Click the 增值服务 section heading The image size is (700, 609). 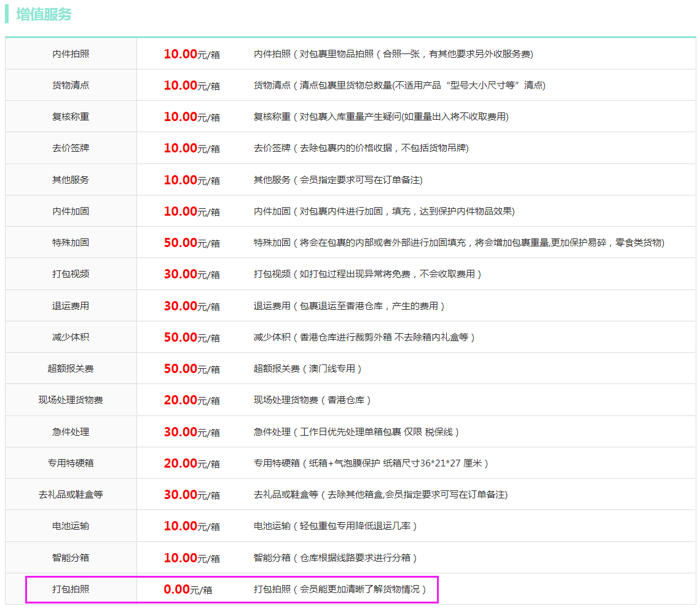coord(44,15)
